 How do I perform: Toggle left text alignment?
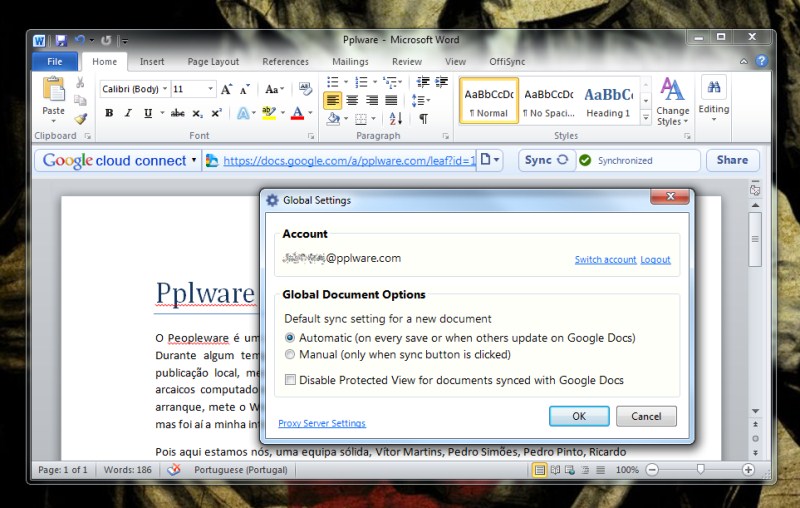333,100
